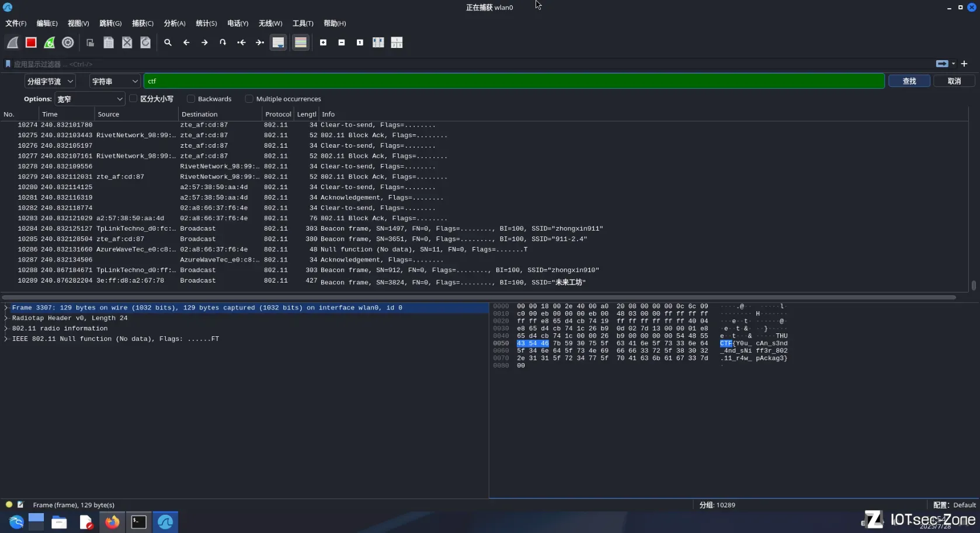
Task: Sort by the Time column header
Action: pyautogui.click(x=67, y=114)
